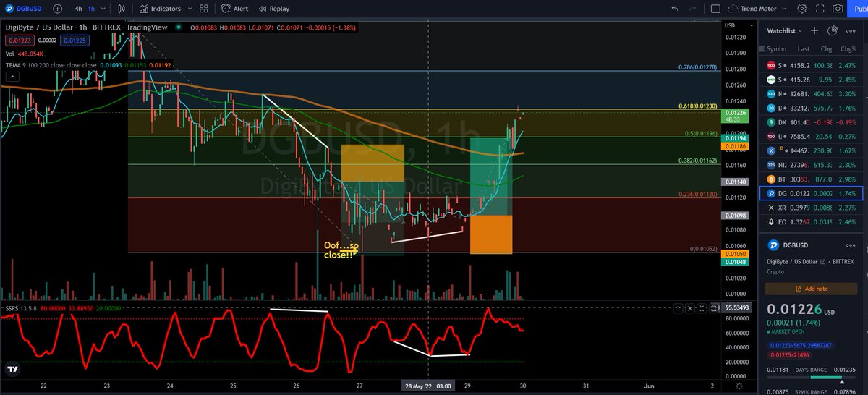The width and height of the screenshot is (868, 395).
Task: Click the Add note button
Action: (x=812, y=288)
